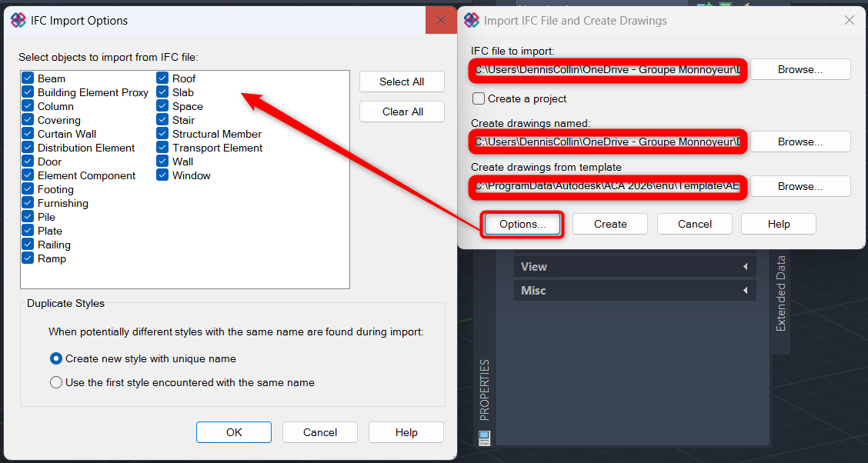868x463 pixels.
Task: Toggle the Curtain Wall checkbox
Action: pos(28,134)
